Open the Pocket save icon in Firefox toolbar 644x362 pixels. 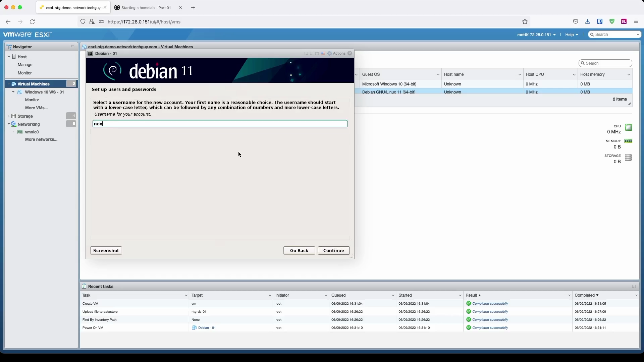point(576,22)
